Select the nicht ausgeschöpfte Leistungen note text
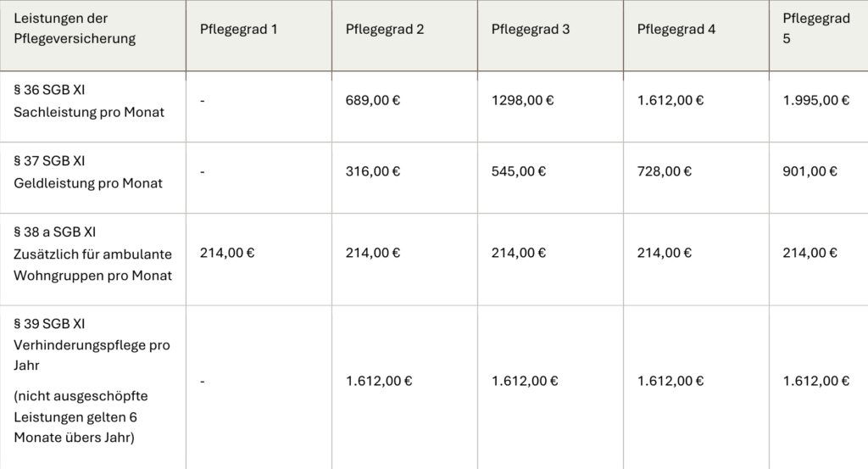This screenshot has width=868, height=469. [81, 417]
